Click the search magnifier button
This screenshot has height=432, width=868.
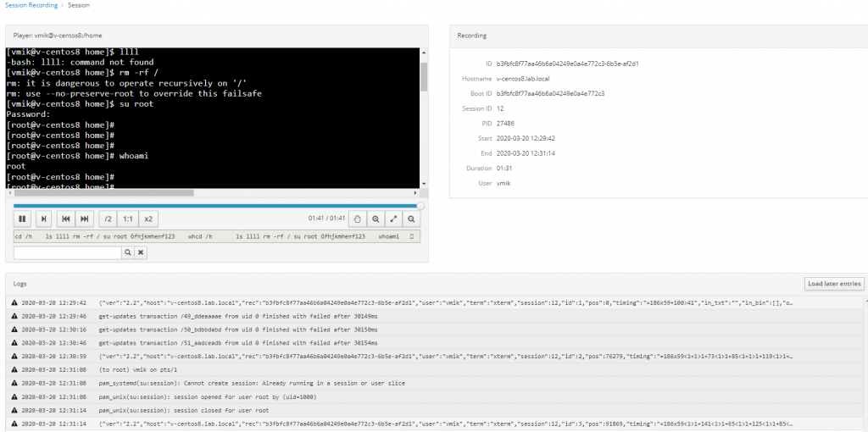pyautogui.click(x=127, y=252)
